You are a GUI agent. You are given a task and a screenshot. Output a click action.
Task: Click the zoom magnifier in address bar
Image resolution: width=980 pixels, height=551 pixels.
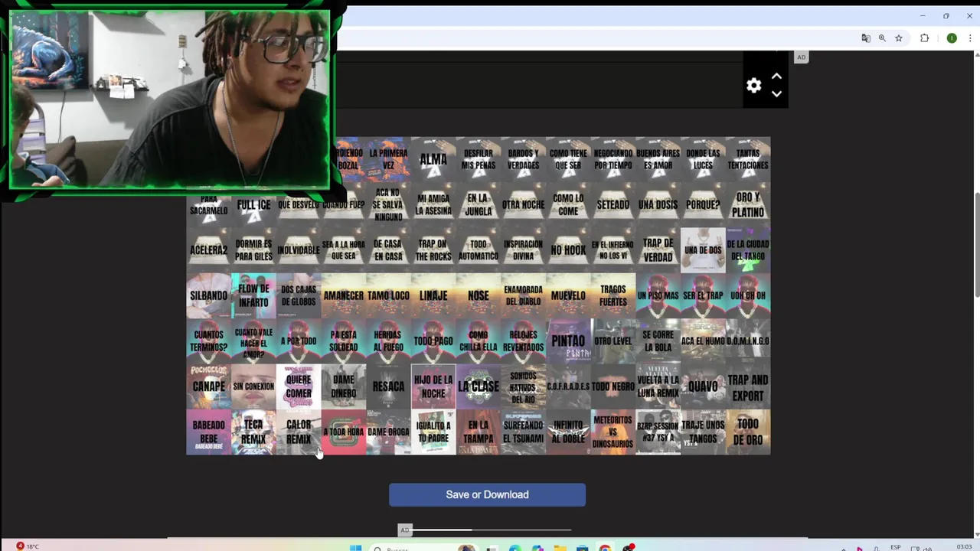[x=882, y=38]
